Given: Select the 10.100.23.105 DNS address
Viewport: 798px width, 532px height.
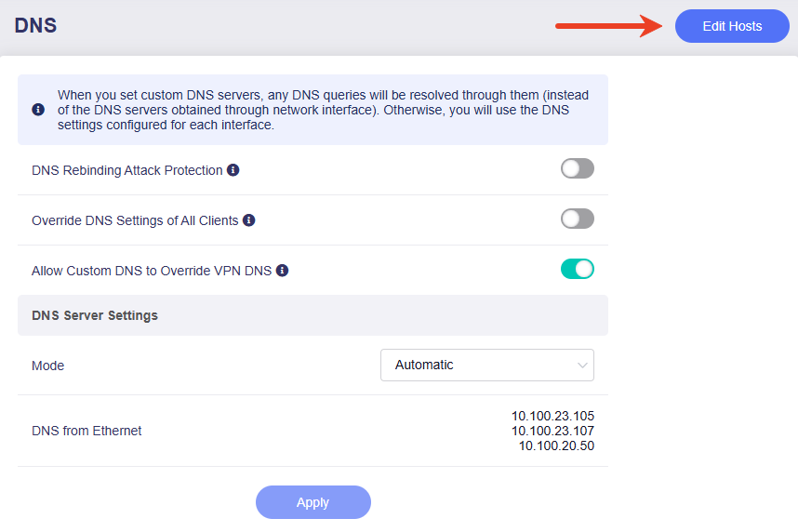Looking at the screenshot, I should 552,416.
